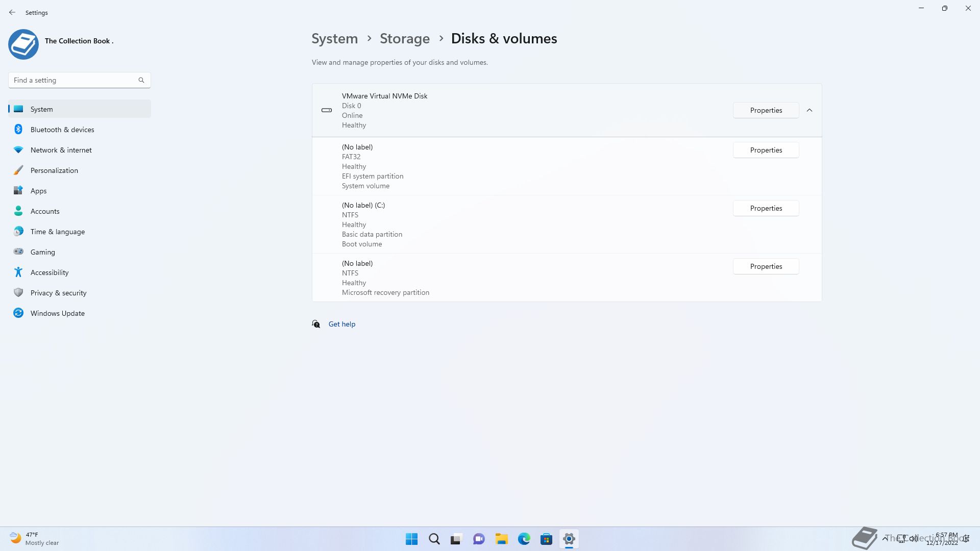
Task: Click the back arrow in Settings
Action: click(12, 12)
